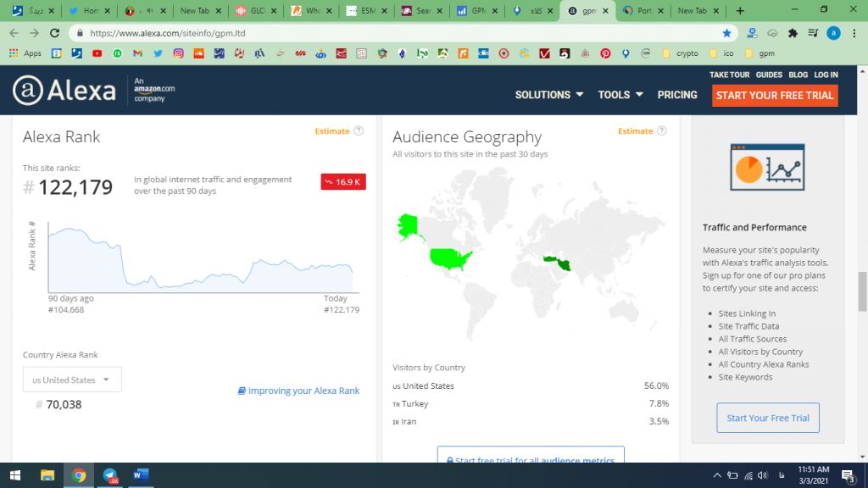Open the United States country rank dropdown
Image resolution: width=868 pixels, height=488 pixels.
[x=72, y=380]
